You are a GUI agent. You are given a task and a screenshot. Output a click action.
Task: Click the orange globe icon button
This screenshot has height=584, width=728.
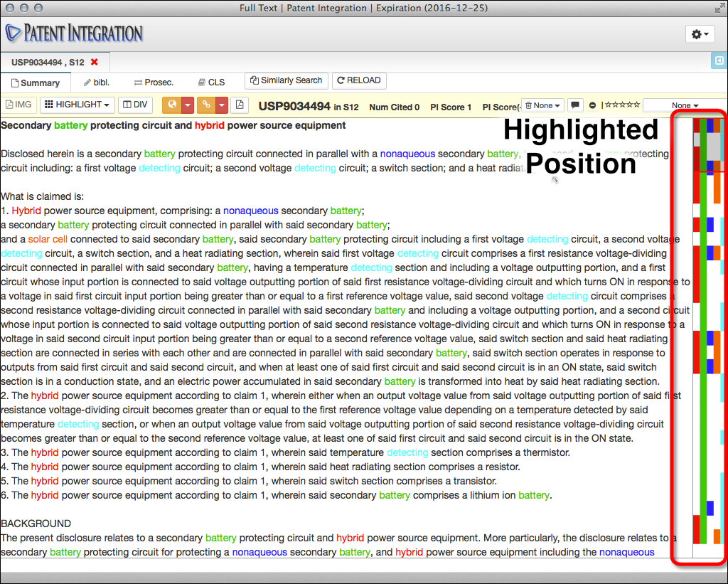tap(172, 105)
